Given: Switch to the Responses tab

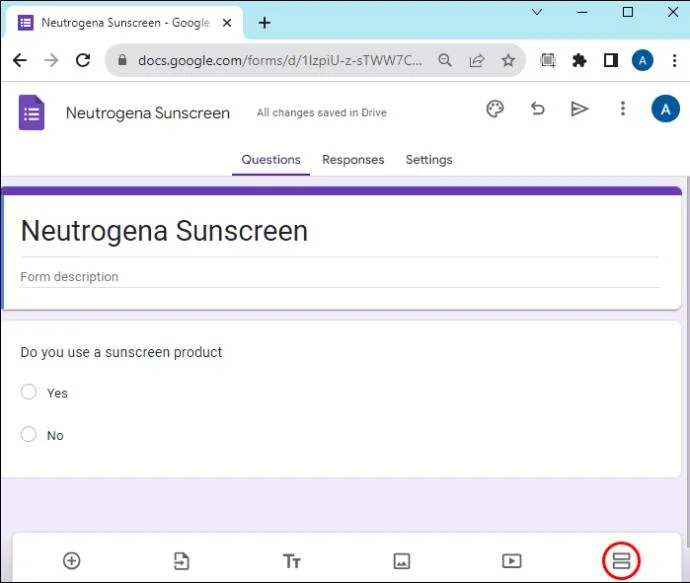Looking at the screenshot, I should coord(353,160).
